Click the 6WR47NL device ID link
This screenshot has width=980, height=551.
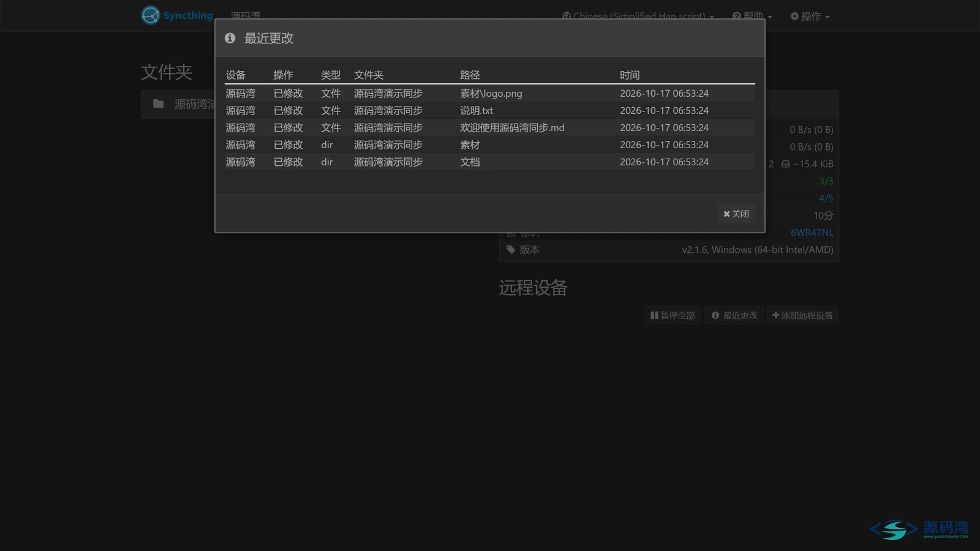click(812, 233)
